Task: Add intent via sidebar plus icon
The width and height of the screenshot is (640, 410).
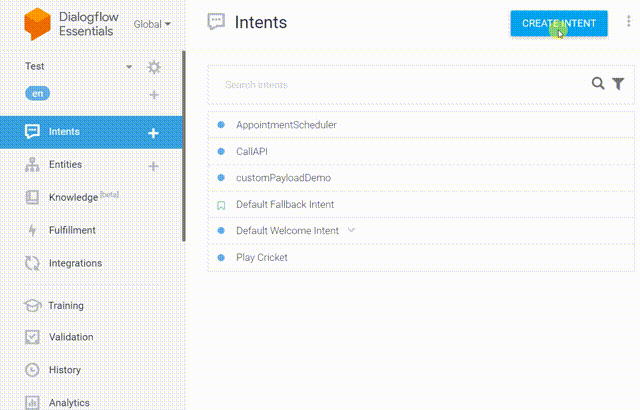Action: click(153, 133)
